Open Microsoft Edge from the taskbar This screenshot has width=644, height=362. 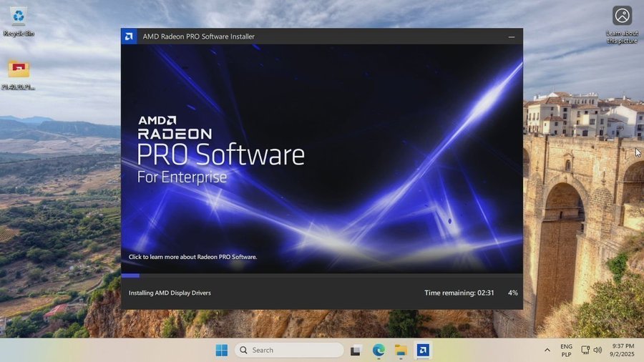tap(379, 350)
